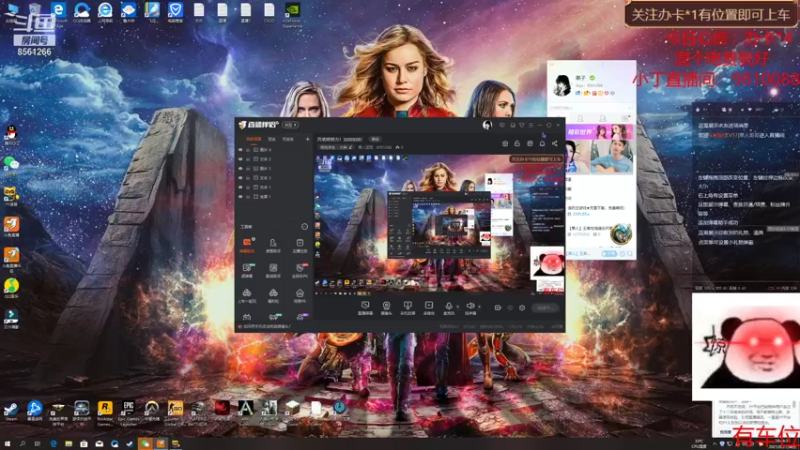Open Steam desktop shortcut
Image resolution: width=800 pixels, height=450 pixels.
(x=11, y=408)
